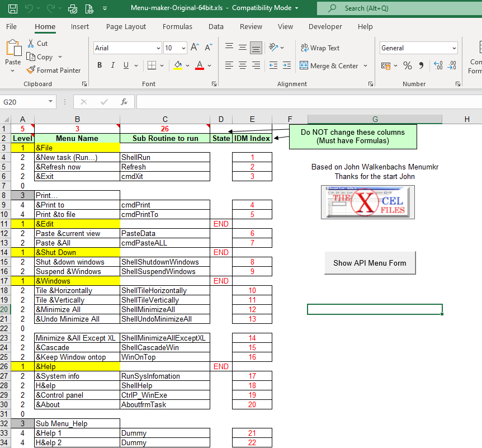Click the Paste clipboard icon
The image size is (482, 448).
coord(13,48)
